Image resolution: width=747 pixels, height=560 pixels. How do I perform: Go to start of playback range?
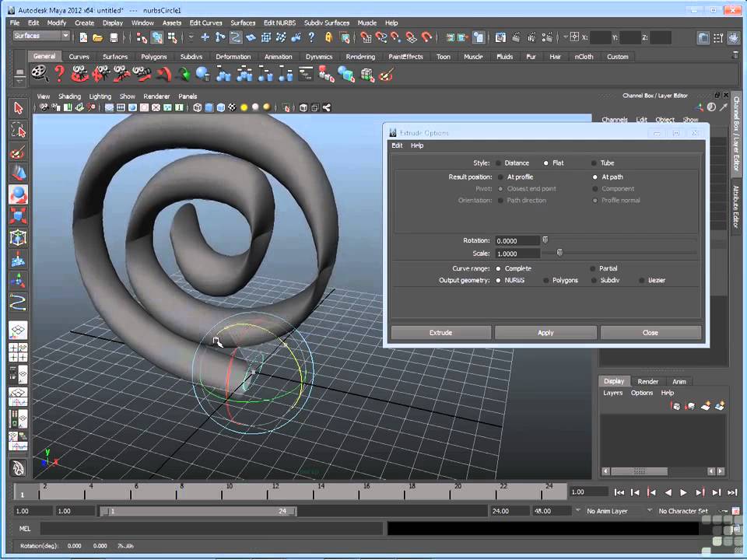tap(619, 492)
